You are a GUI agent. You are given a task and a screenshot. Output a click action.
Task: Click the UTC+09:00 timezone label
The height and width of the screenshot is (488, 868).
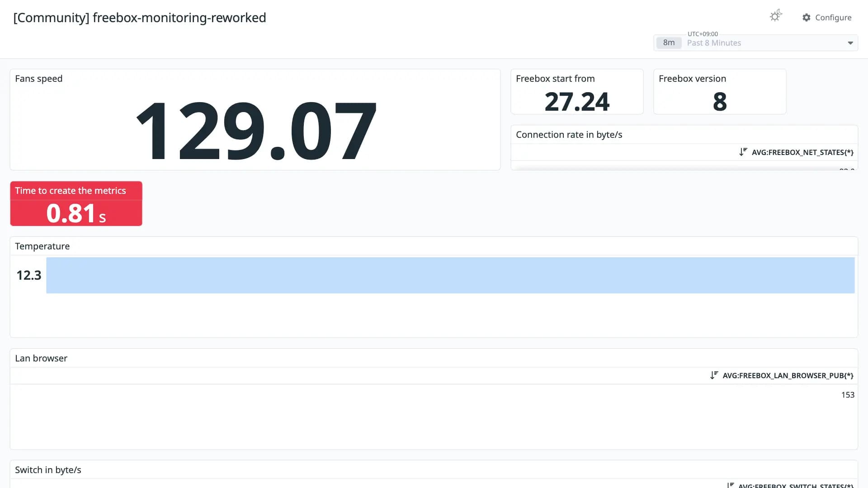tap(703, 34)
